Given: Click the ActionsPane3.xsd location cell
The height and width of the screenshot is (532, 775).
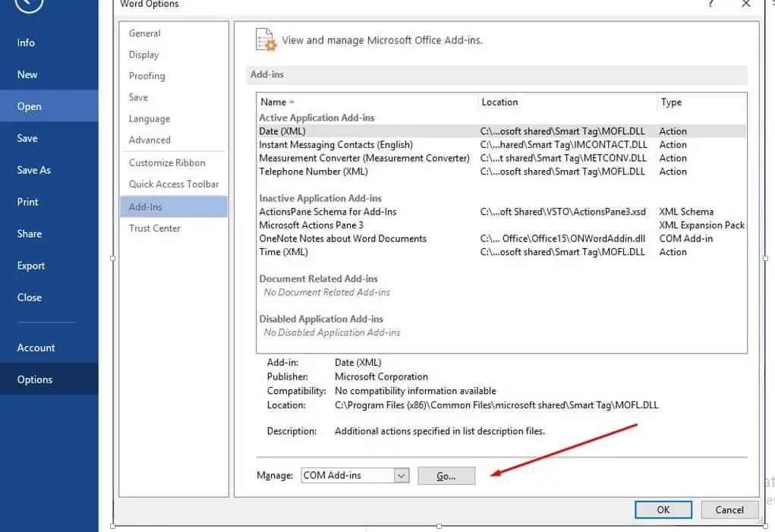Looking at the screenshot, I should click(563, 212).
